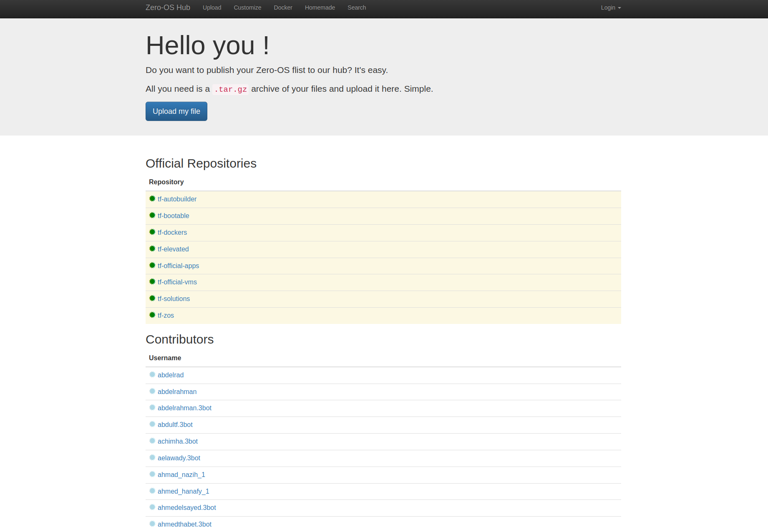The width and height of the screenshot is (768, 532).
Task: Select Homemade in the top navigation
Action: click(320, 8)
